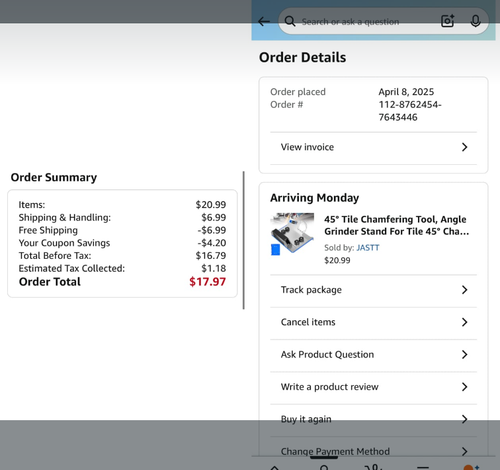This screenshot has width=500, height=470.
Task: Tap the back arrow icon
Action: point(264,22)
